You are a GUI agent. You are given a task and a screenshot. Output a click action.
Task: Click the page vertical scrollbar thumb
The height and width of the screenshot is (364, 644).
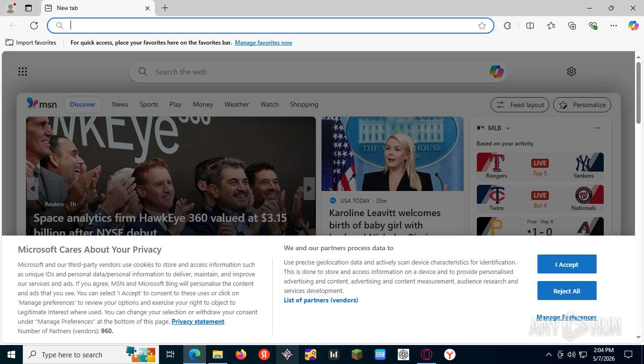638,92
